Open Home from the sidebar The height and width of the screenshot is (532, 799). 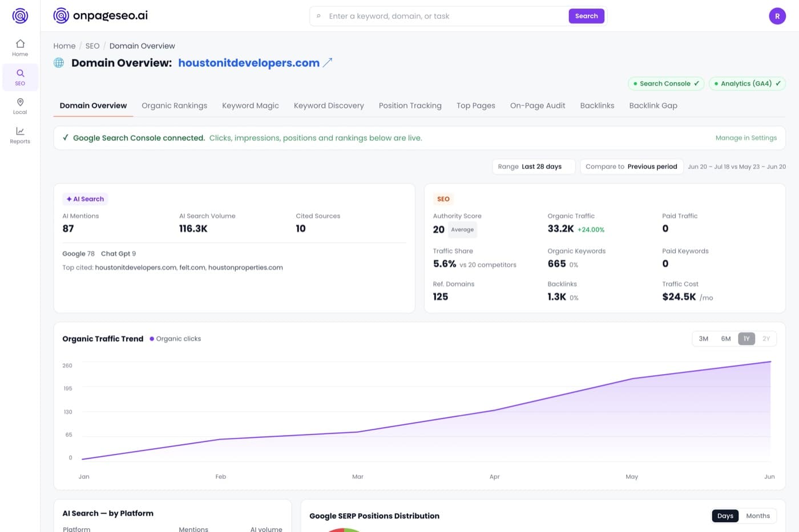tap(20, 48)
